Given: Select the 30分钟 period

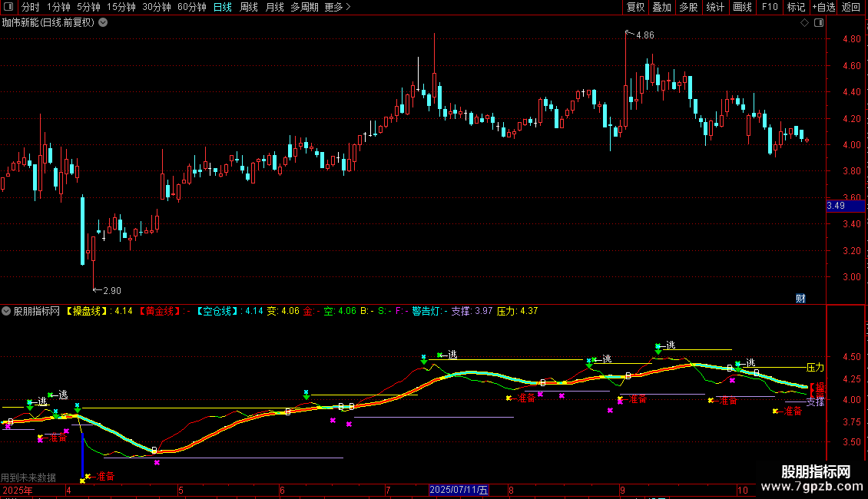Looking at the screenshot, I should (157, 7).
